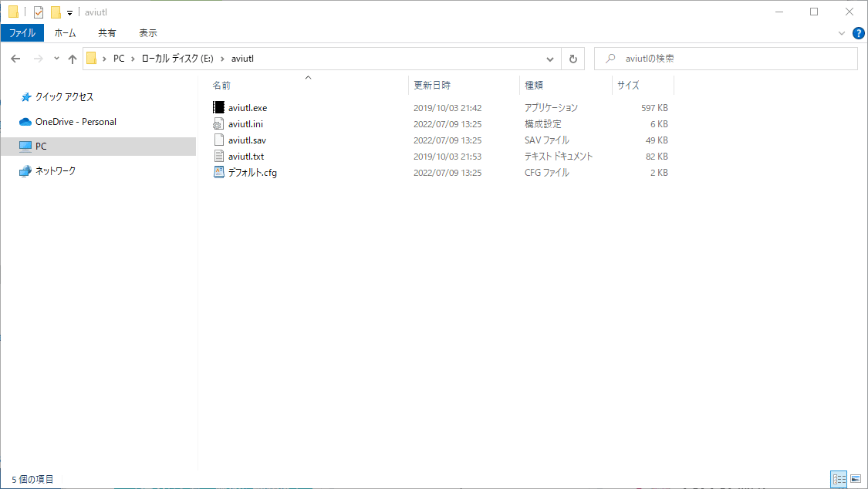Click the ネットワーク network icon
The width and height of the screenshot is (868, 489).
tap(25, 171)
